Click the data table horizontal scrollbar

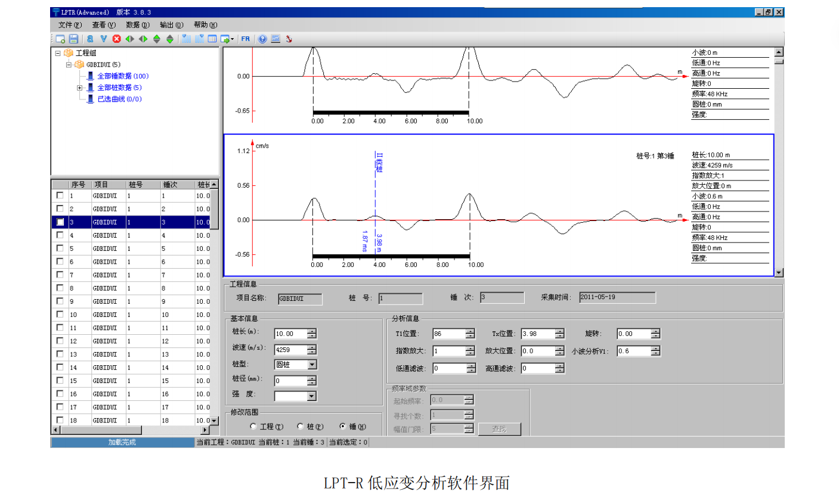coord(131,430)
